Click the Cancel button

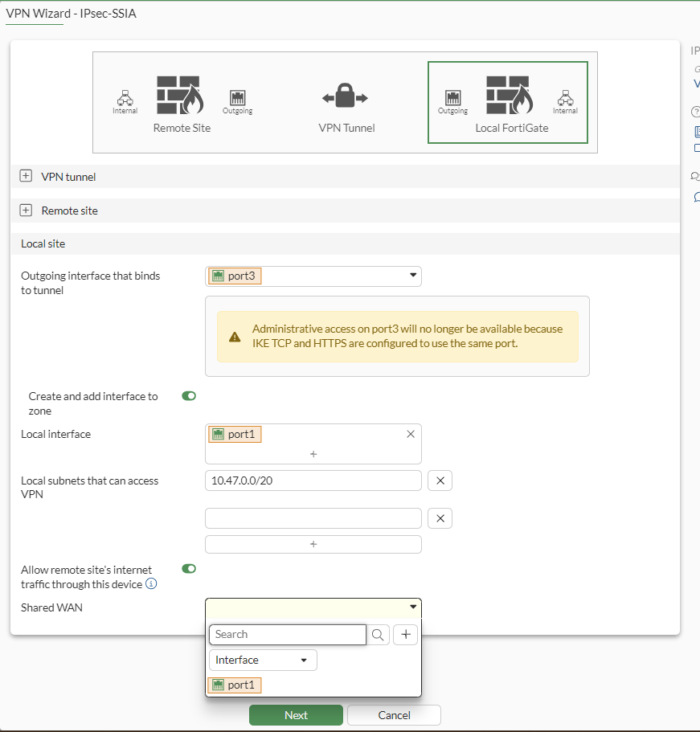pos(394,715)
